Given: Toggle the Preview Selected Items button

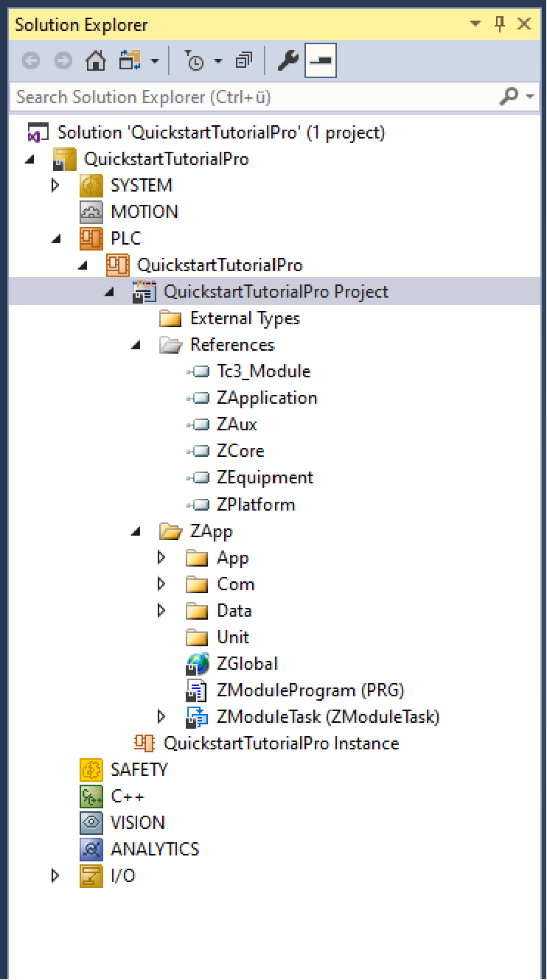Looking at the screenshot, I should click(321, 61).
